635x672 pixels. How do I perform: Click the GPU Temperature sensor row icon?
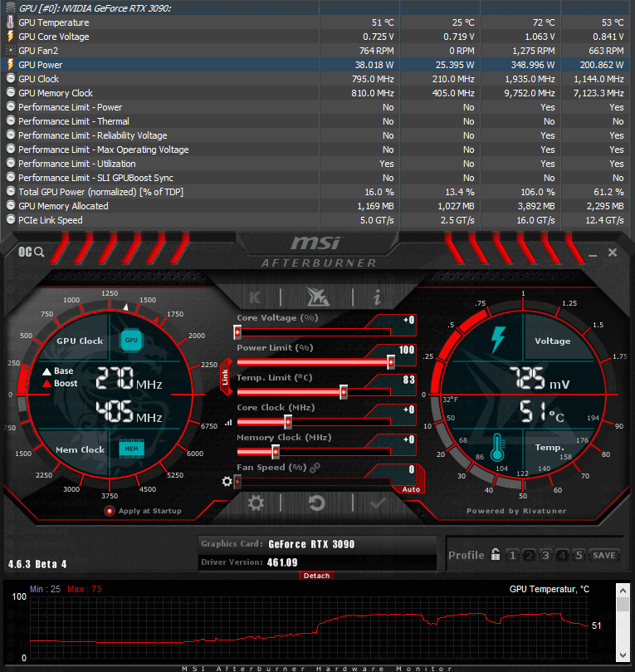click(x=11, y=22)
